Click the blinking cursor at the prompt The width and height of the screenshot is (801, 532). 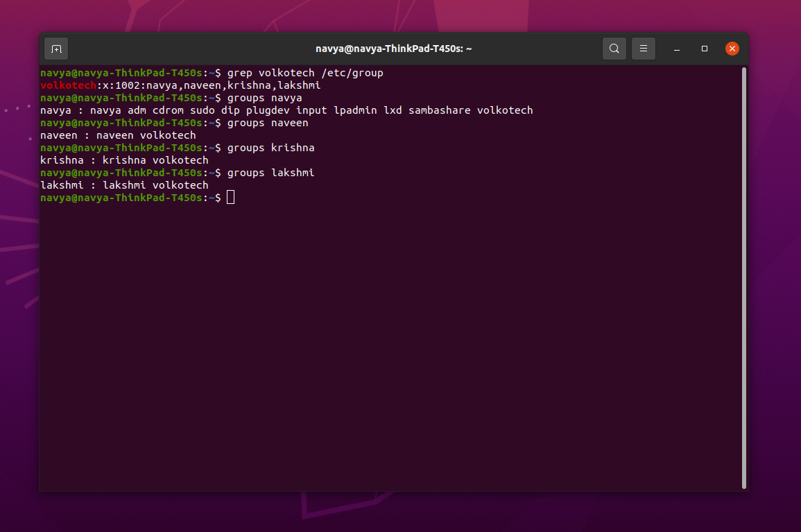tap(230, 197)
